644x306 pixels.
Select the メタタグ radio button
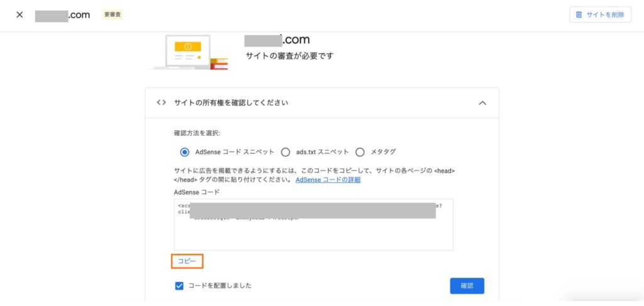pyautogui.click(x=360, y=152)
